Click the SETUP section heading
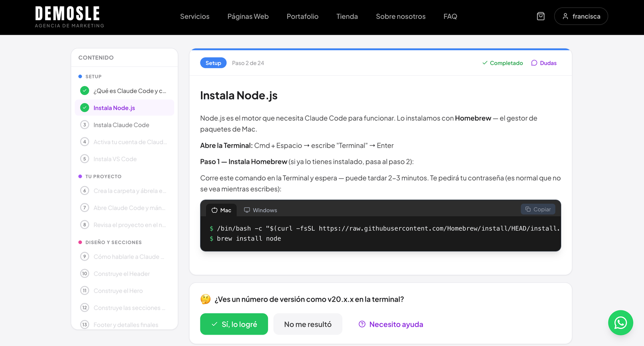This screenshot has height=346, width=644. pyautogui.click(x=93, y=77)
